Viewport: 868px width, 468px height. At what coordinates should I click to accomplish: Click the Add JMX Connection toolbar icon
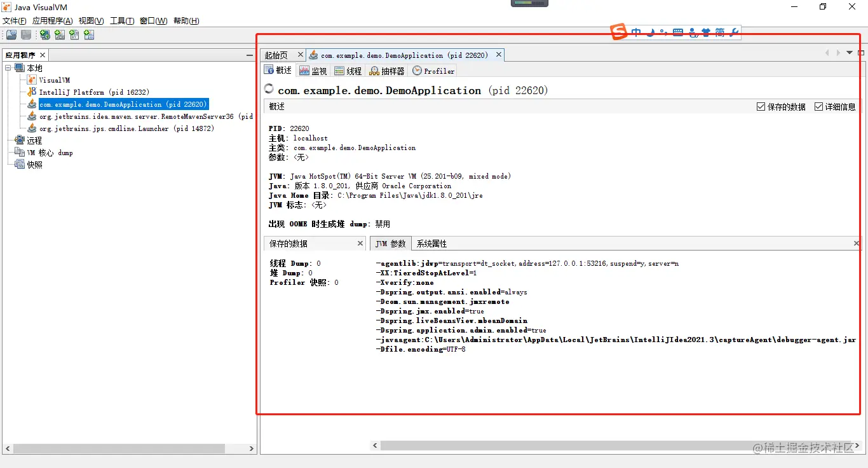59,35
